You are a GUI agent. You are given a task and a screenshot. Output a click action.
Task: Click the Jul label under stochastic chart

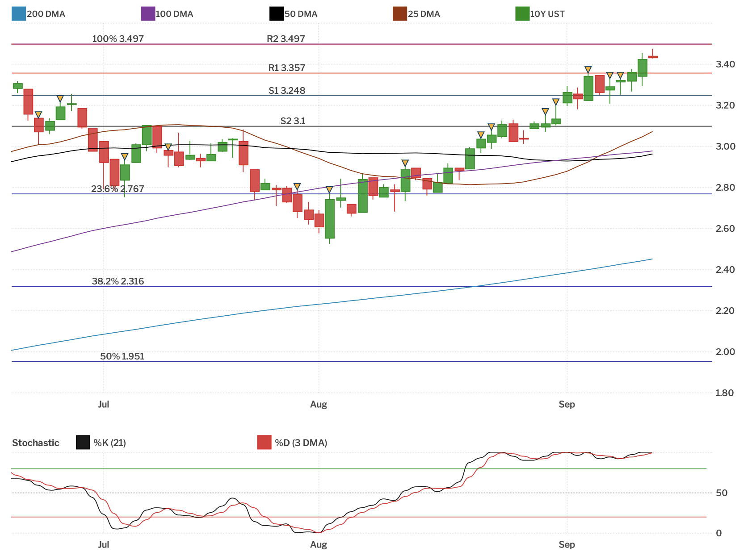104,544
